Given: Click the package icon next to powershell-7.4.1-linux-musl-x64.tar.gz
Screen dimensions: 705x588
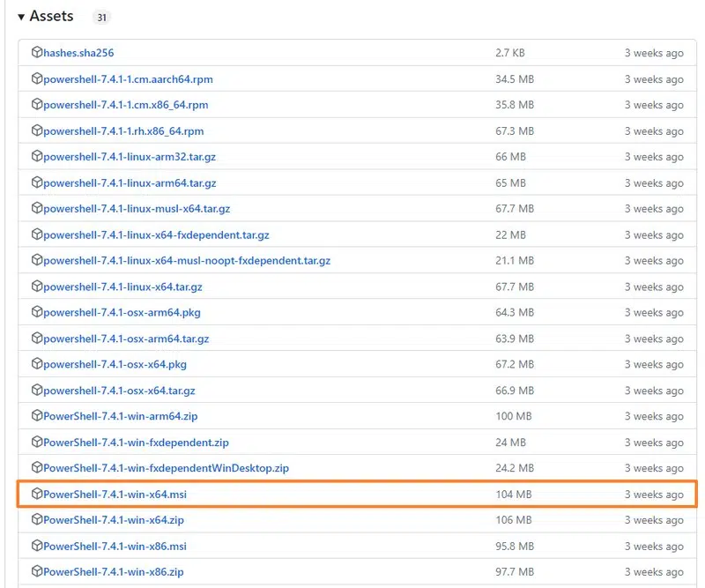Looking at the screenshot, I should pyautogui.click(x=35, y=208).
